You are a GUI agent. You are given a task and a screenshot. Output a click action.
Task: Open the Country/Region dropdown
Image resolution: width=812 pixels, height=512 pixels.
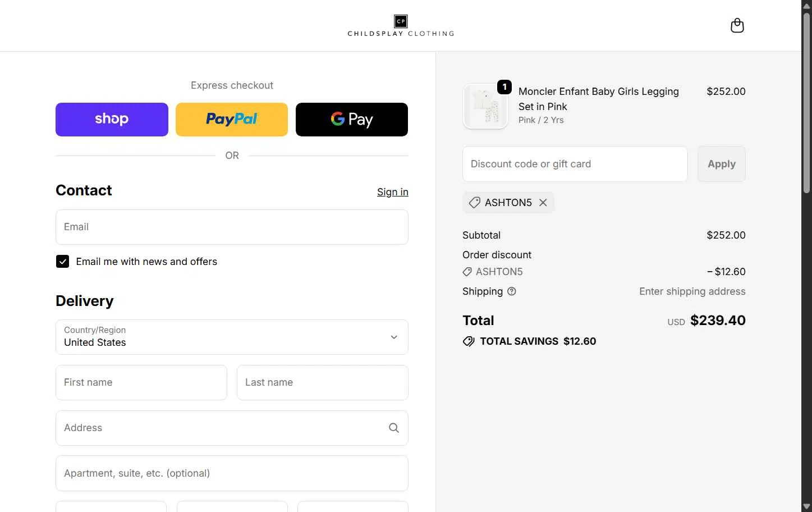click(232, 337)
